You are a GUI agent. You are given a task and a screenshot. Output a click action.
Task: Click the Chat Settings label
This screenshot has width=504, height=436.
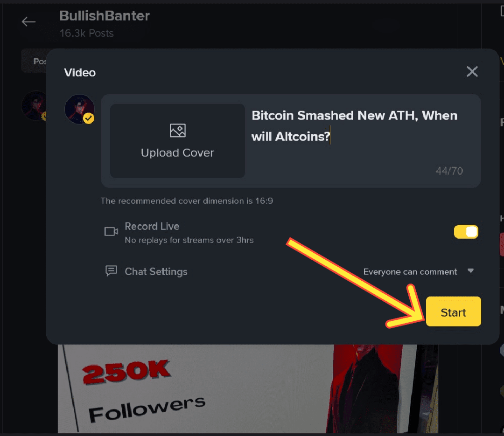pos(156,271)
